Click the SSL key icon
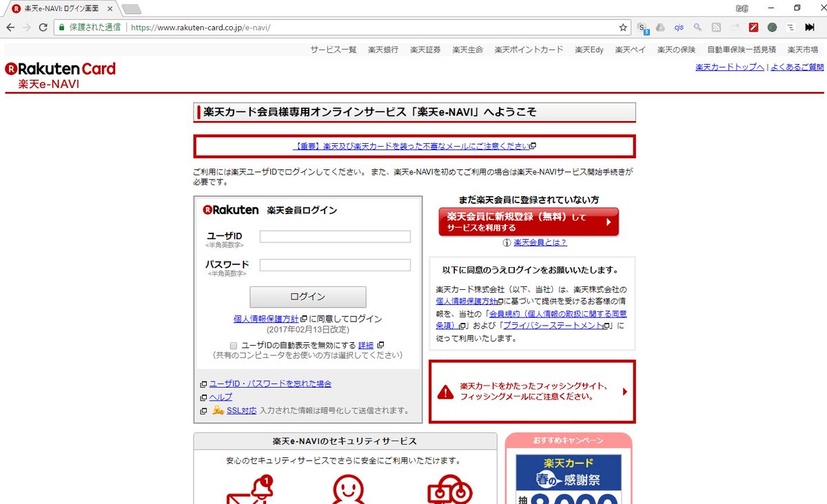The image size is (827, 504). [218, 410]
